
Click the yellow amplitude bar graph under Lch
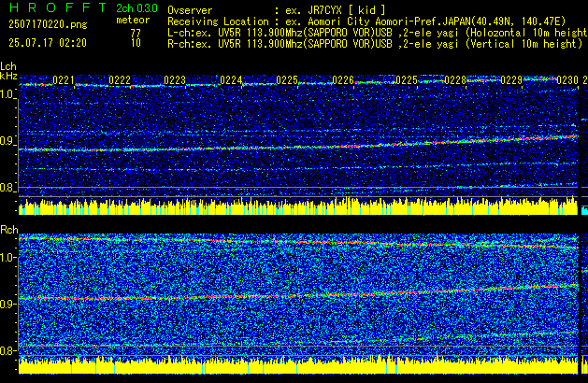[x=298, y=206]
